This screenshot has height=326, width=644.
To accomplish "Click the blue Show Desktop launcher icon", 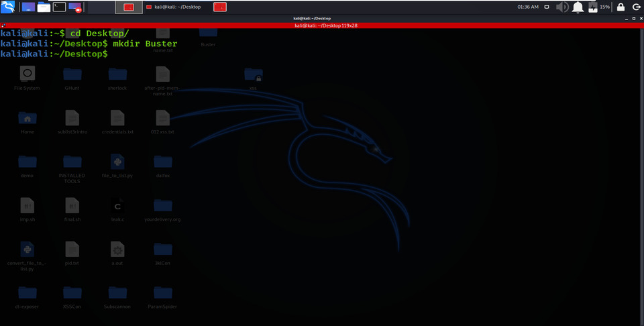I will (28, 7).
